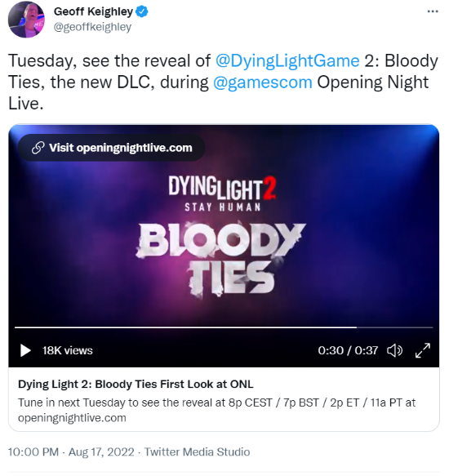Click the chain link icon in video
This screenshot has width=449, height=476.
(38, 148)
